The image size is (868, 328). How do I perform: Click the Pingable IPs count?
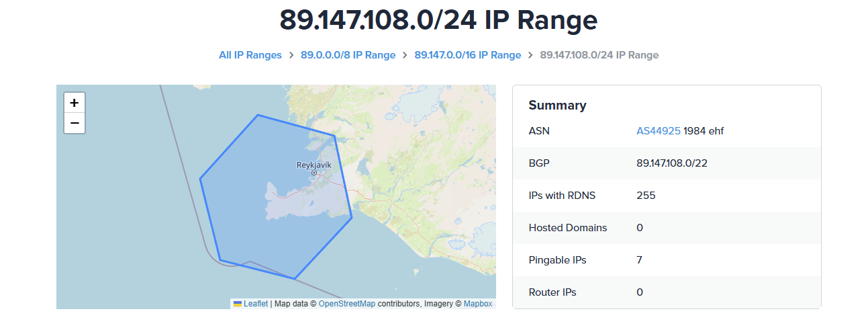[x=640, y=260]
